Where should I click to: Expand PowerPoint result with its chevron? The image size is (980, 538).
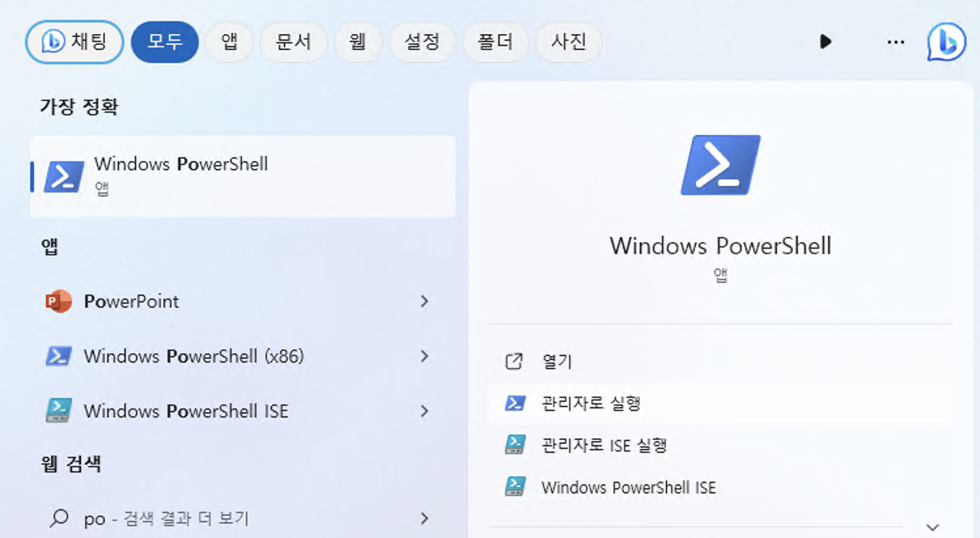click(x=425, y=301)
